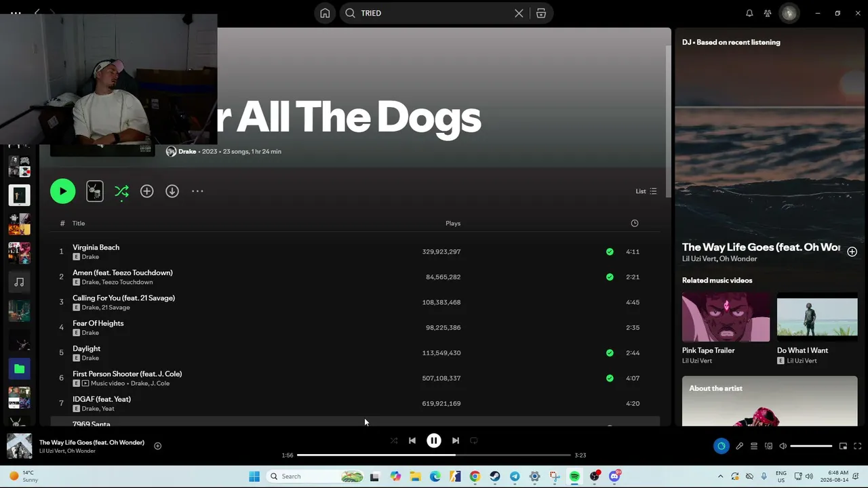The image size is (868, 488).
Task: Add the album to Your Library
Action: pyautogui.click(x=146, y=191)
